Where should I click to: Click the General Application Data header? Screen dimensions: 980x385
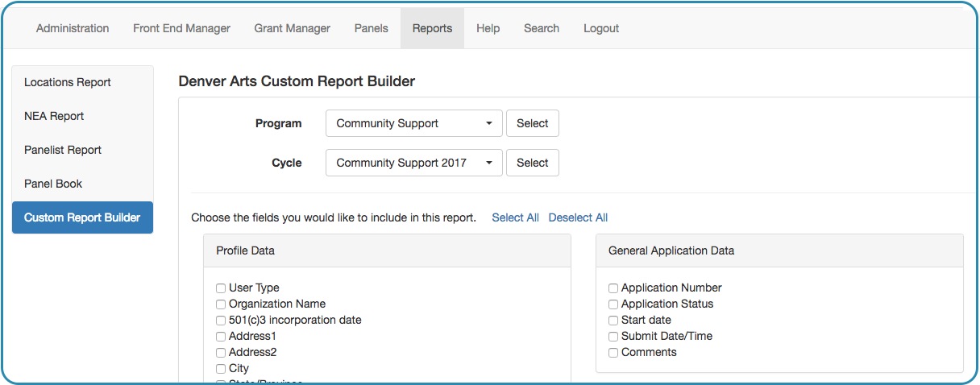779,250
